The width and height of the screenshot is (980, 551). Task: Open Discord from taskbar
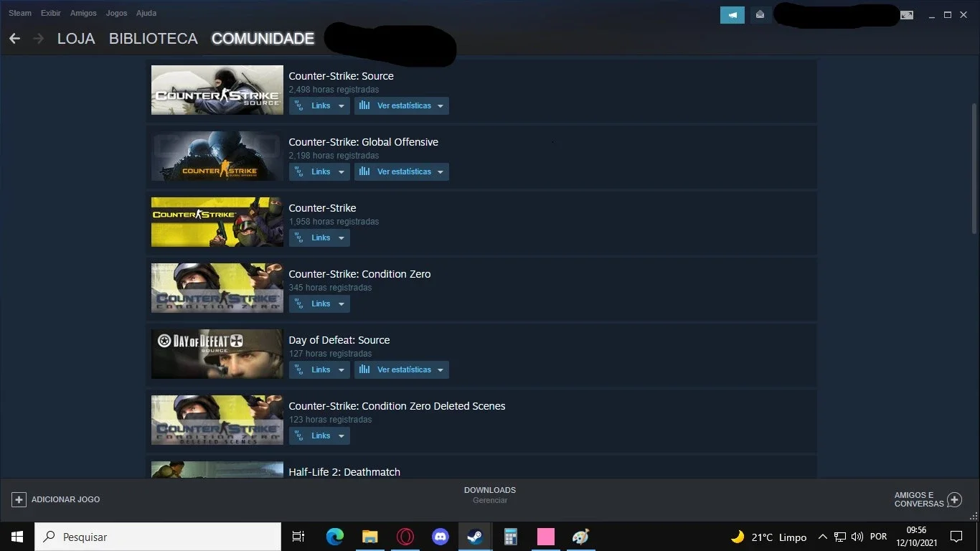click(440, 537)
